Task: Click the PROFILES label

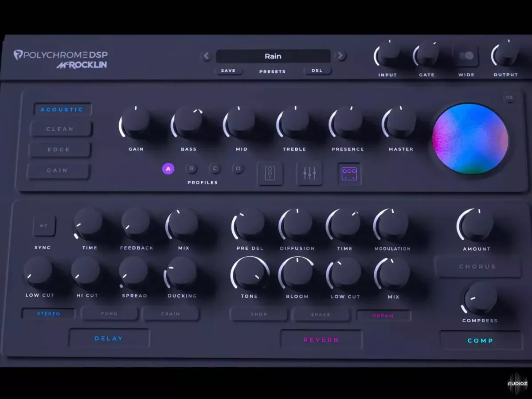Action: [203, 182]
